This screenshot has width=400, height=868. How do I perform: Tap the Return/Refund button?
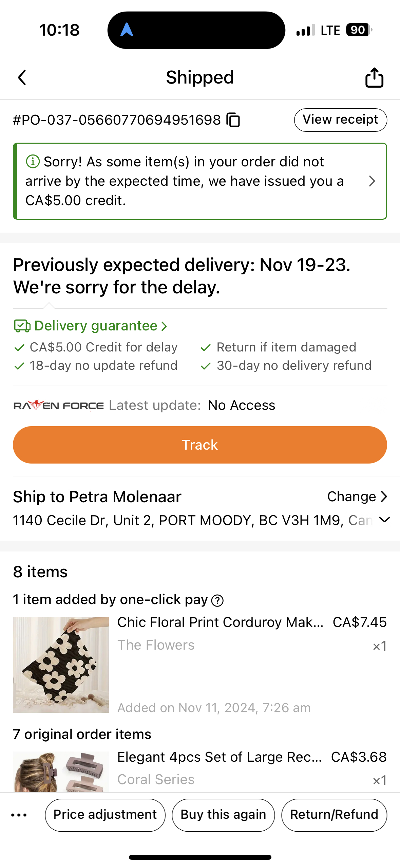pos(334,815)
